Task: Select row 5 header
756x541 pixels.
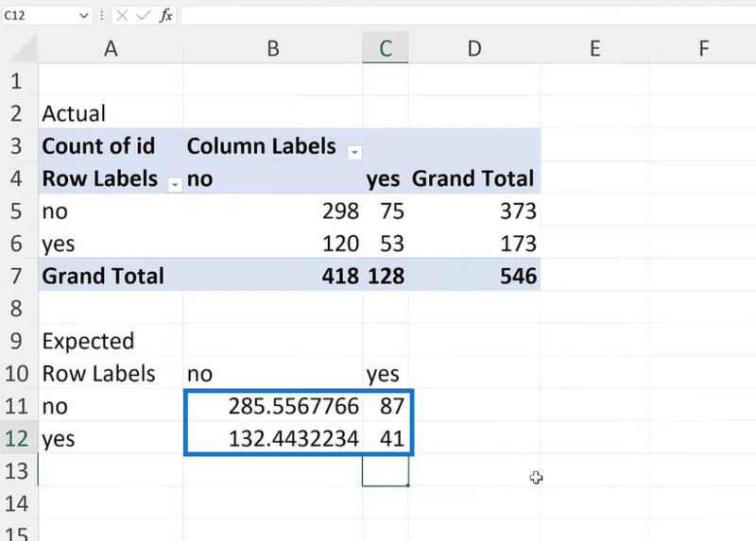Action: click(17, 211)
